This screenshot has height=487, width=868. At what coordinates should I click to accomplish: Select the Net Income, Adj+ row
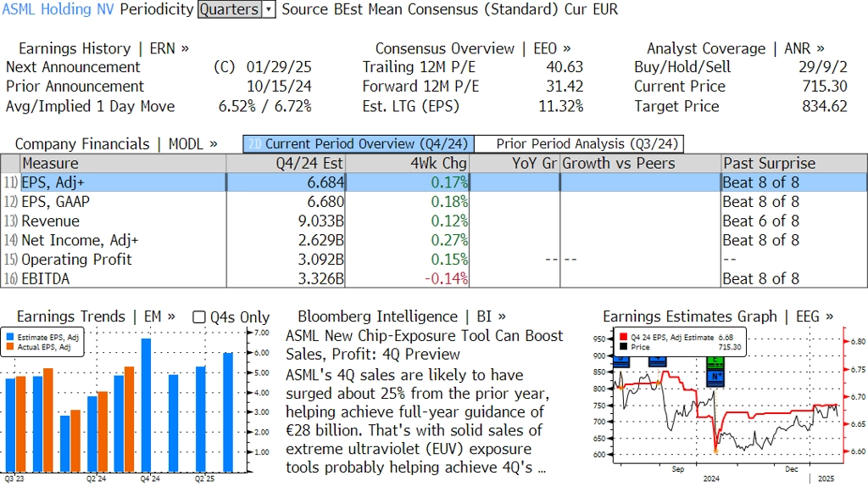coord(434,240)
